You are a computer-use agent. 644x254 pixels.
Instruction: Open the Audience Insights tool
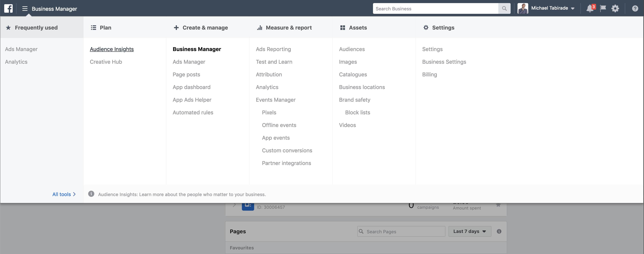coord(112,49)
